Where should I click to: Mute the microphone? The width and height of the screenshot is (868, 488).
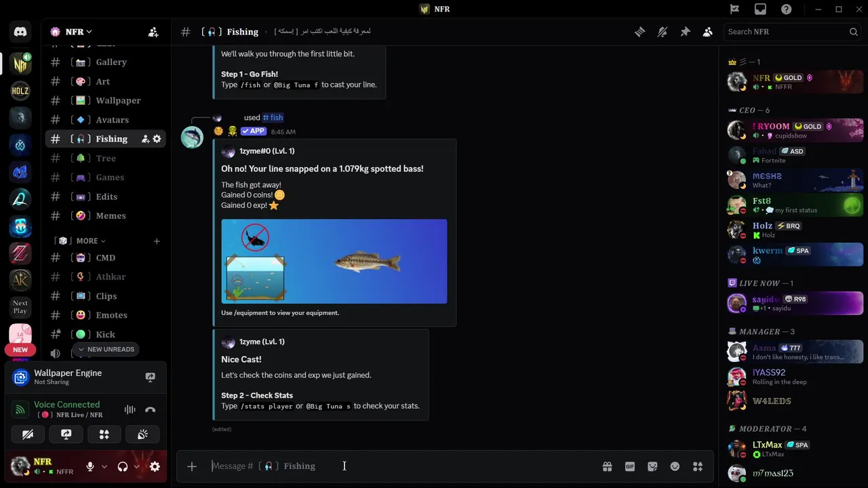90,466
